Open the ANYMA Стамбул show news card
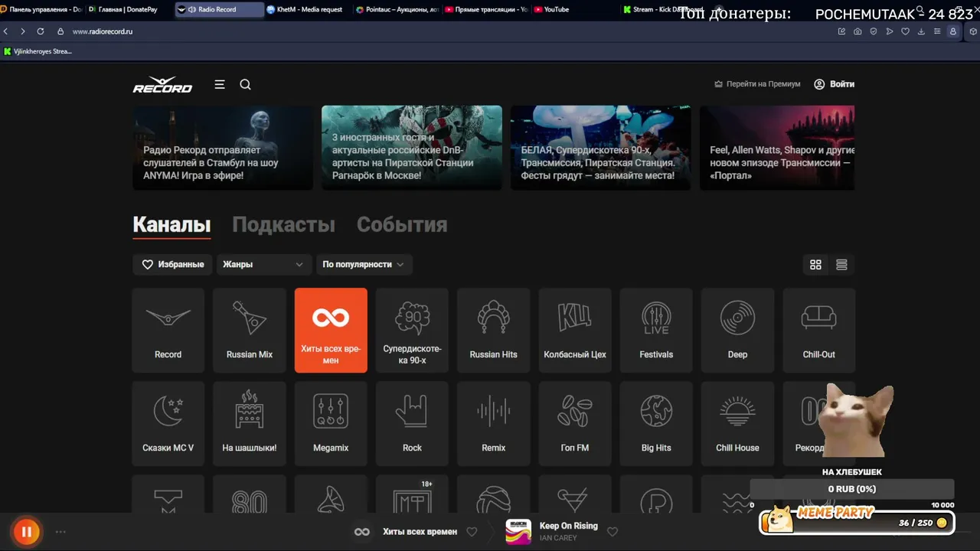Screen dimensions: 980x551 (x=223, y=148)
